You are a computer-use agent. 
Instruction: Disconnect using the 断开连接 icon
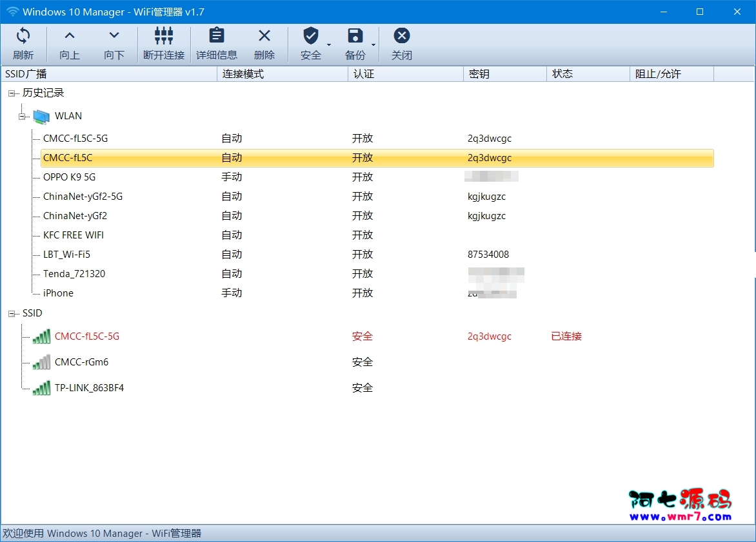[164, 35]
